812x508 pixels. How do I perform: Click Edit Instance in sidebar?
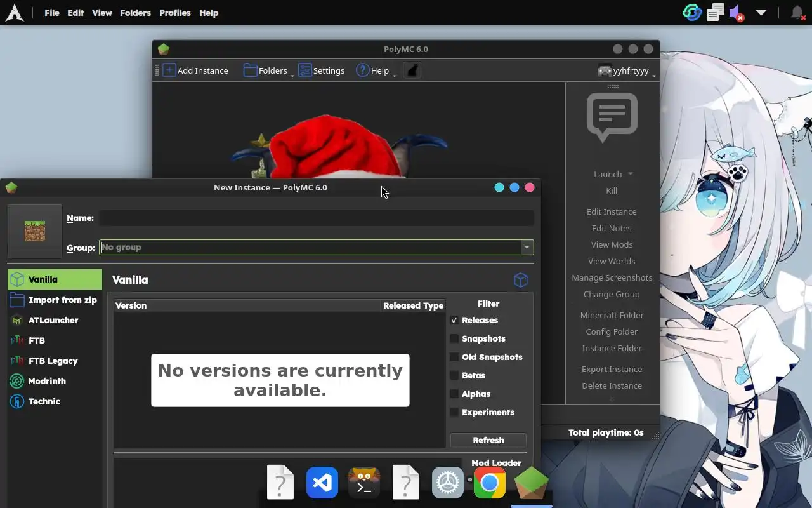click(612, 211)
